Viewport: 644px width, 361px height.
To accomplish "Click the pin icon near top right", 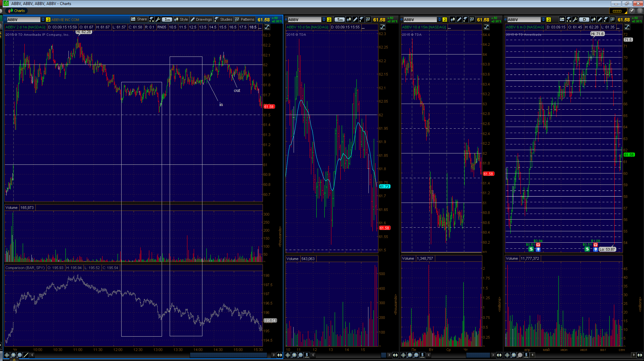I will (632, 11).
